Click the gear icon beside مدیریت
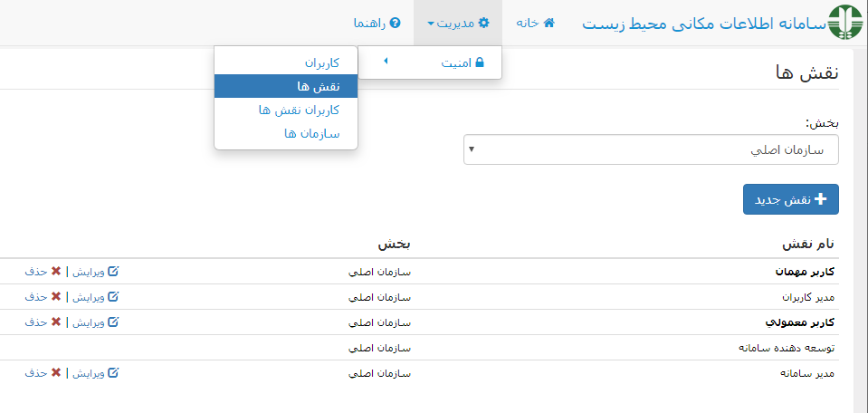The height and width of the screenshot is (413, 868). click(x=484, y=23)
